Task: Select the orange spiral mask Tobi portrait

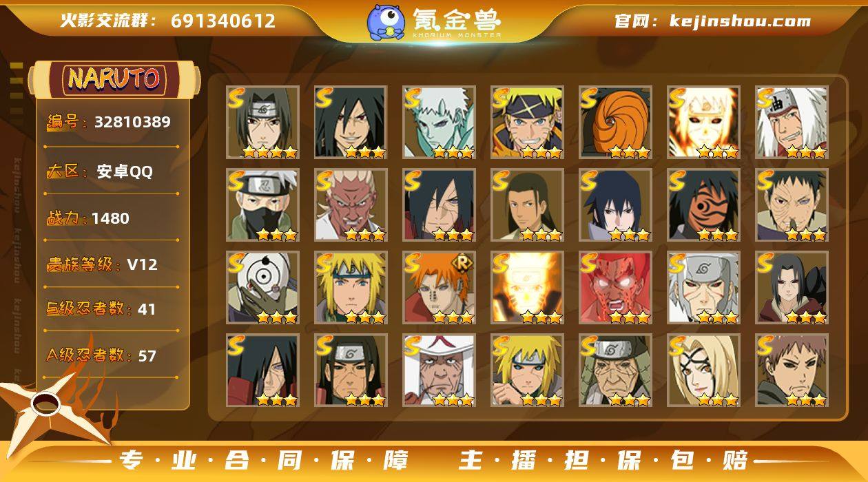Action: pyautogui.click(x=615, y=123)
